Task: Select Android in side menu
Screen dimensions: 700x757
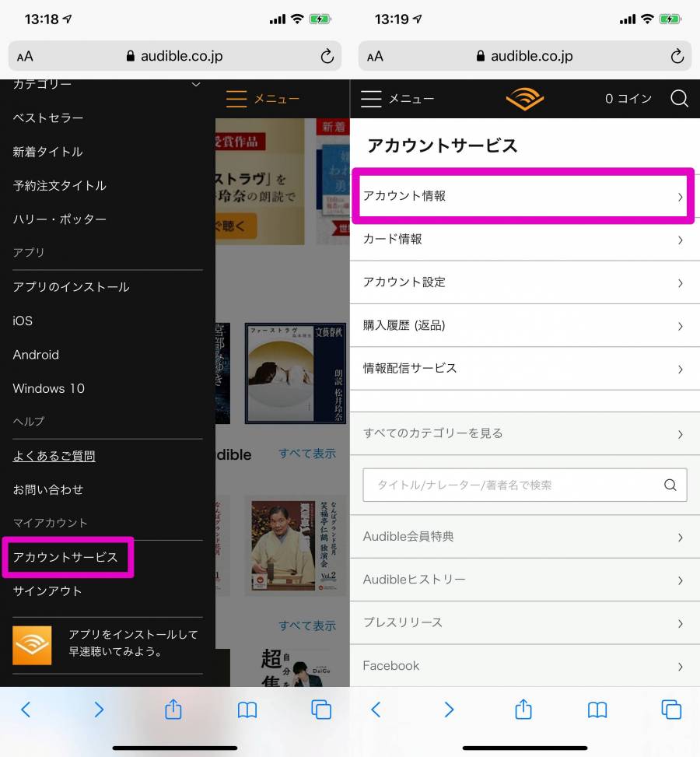Action: [x=36, y=354]
